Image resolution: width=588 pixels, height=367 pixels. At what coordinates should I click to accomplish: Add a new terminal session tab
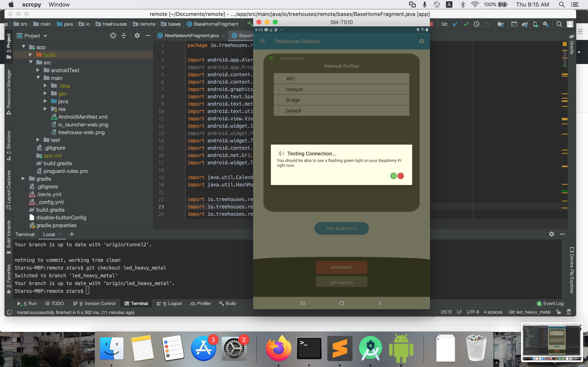(x=72, y=234)
